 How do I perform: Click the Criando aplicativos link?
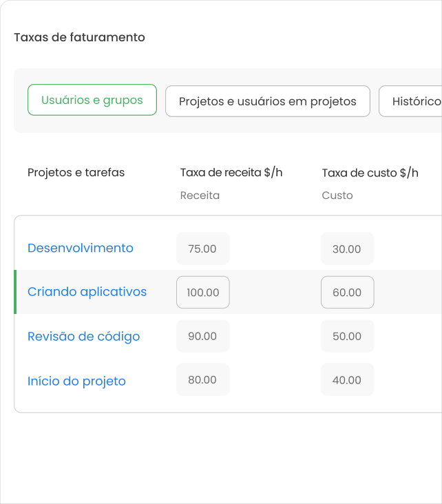tap(87, 291)
